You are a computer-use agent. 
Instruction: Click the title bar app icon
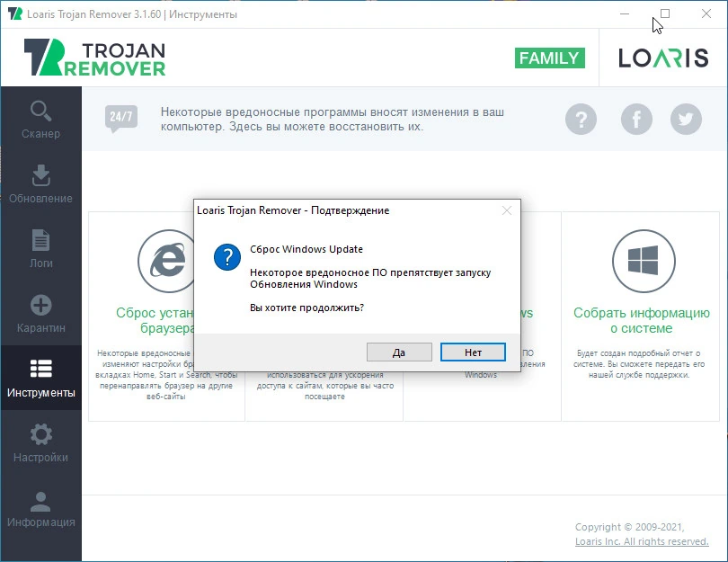coord(15,13)
